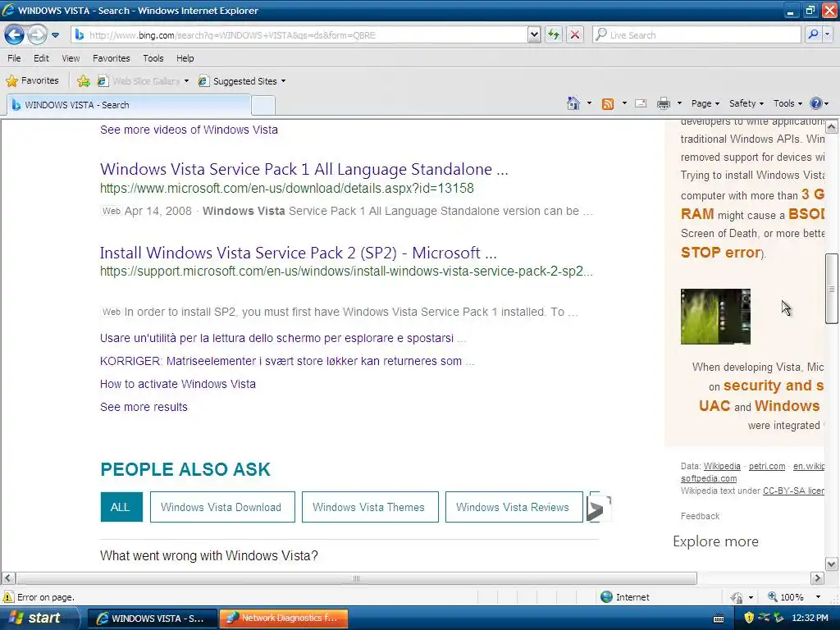
Task: Open the petri.com source link
Action: click(x=767, y=466)
